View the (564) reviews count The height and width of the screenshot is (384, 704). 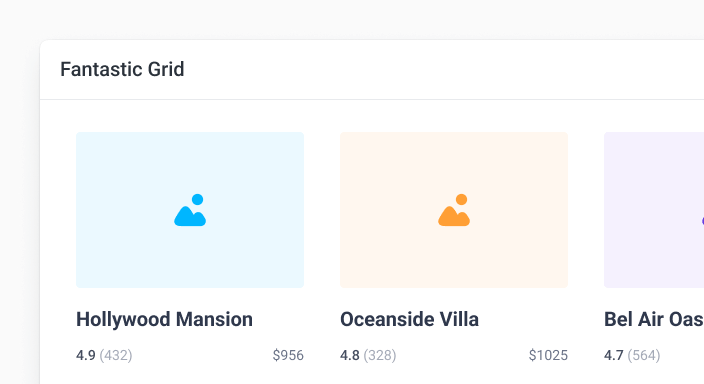point(644,355)
